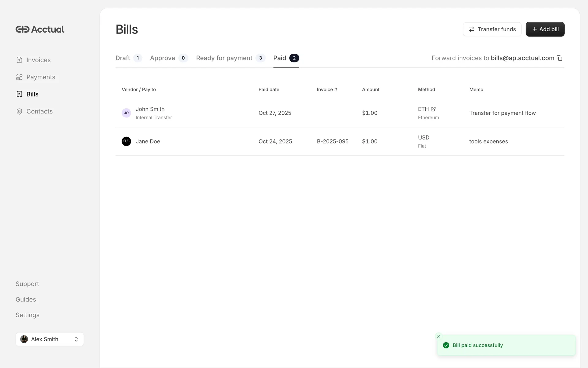Screen dimensions: 588x368
Task: Open the ETH transaction external link icon
Action: (x=433, y=109)
